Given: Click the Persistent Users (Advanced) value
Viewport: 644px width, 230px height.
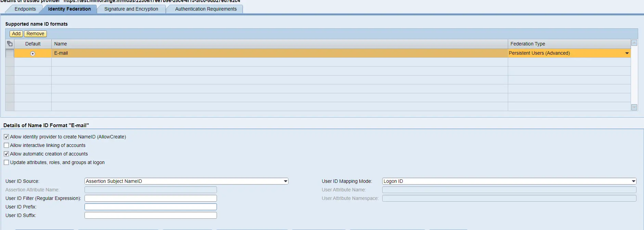Looking at the screenshot, I should pos(539,53).
